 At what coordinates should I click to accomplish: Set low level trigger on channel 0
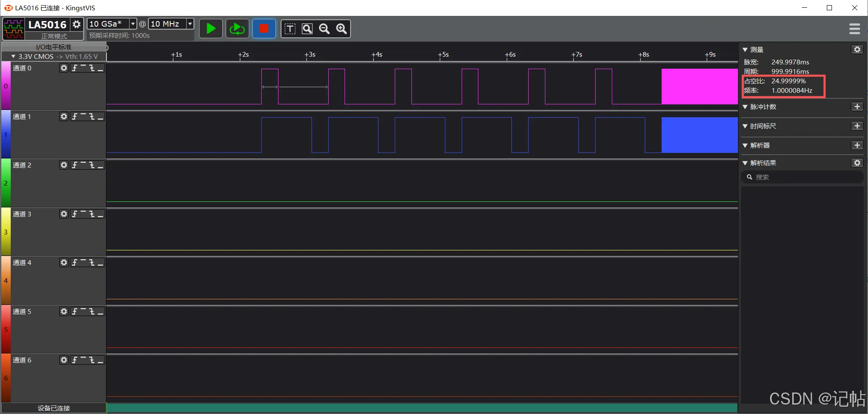[100, 68]
